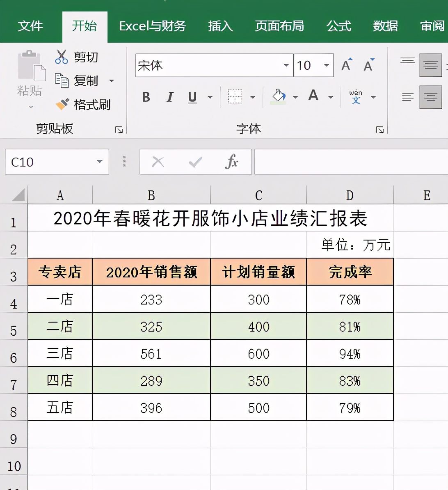
Task: Click the Decrease Font Size icon
Action: pos(368,65)
